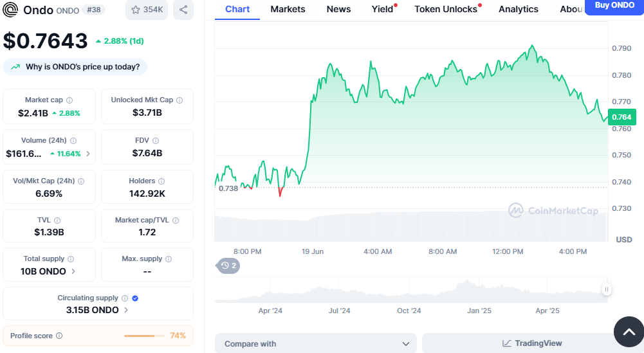Viewport: 644px width, 353px height.
Task: Click Profile score info icon
Action: 59,336
